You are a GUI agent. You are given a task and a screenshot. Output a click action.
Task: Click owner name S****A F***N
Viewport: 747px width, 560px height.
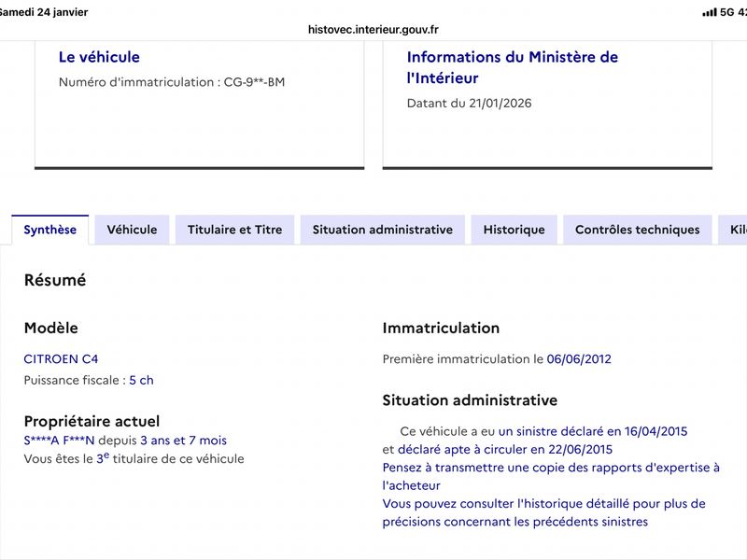[60, 441]
